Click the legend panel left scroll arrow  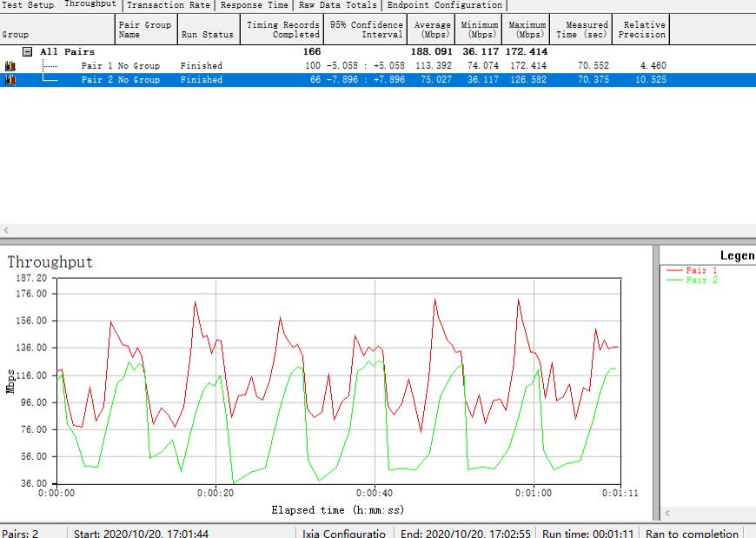(x=666, y=514)
